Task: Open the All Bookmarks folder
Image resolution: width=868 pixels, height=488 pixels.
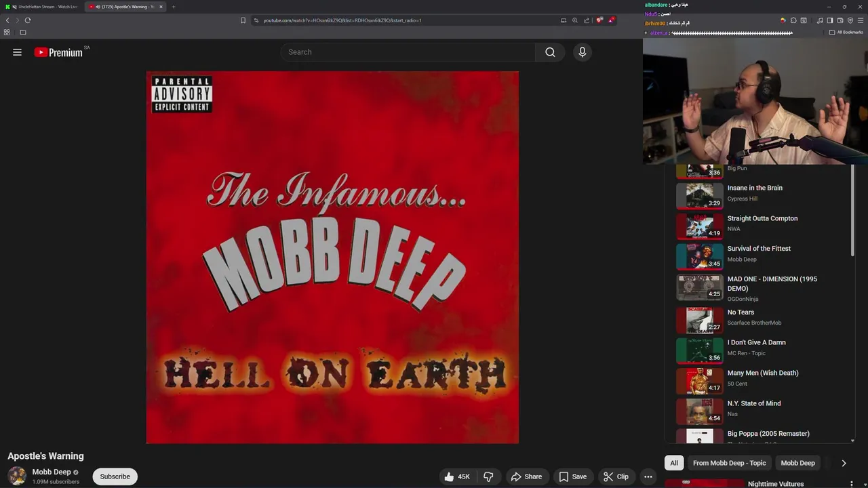Action: pyautogui.click(x=846, y=33)
